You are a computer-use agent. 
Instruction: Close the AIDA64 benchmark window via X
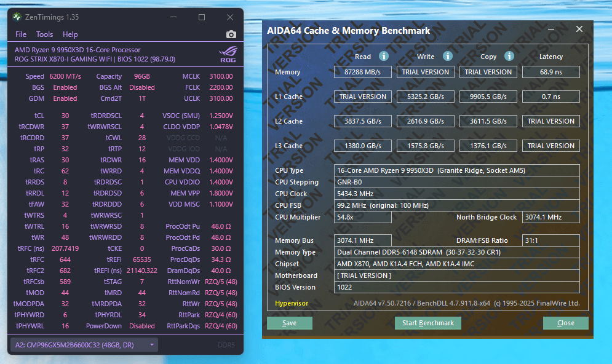tap(579, 30)
